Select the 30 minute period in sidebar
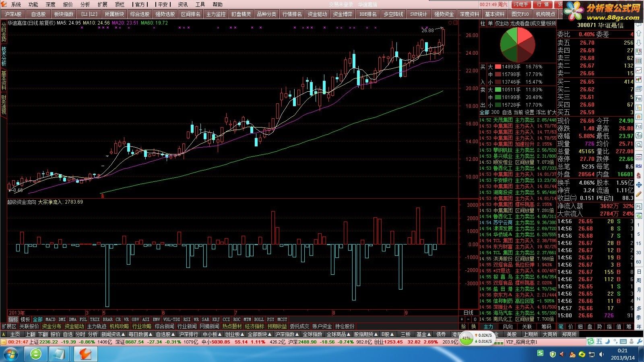 click(639, 252)
